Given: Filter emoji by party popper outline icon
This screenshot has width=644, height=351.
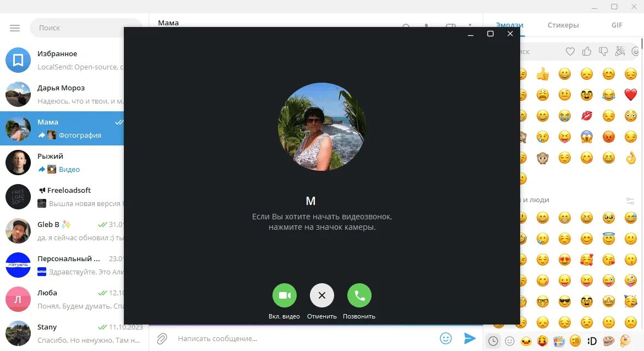Looking at the screenshot, I should [620, 51].
